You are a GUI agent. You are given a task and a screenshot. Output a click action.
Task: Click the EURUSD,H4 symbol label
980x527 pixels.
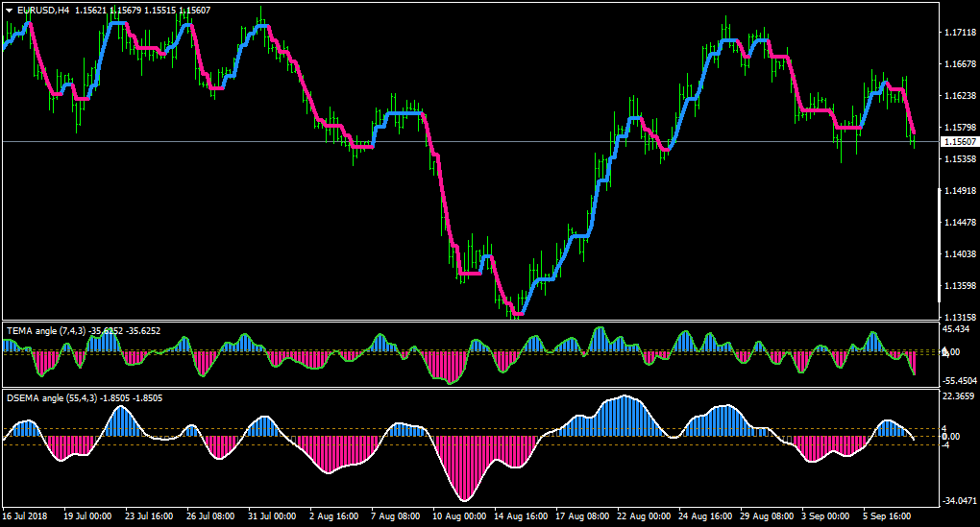44,11
